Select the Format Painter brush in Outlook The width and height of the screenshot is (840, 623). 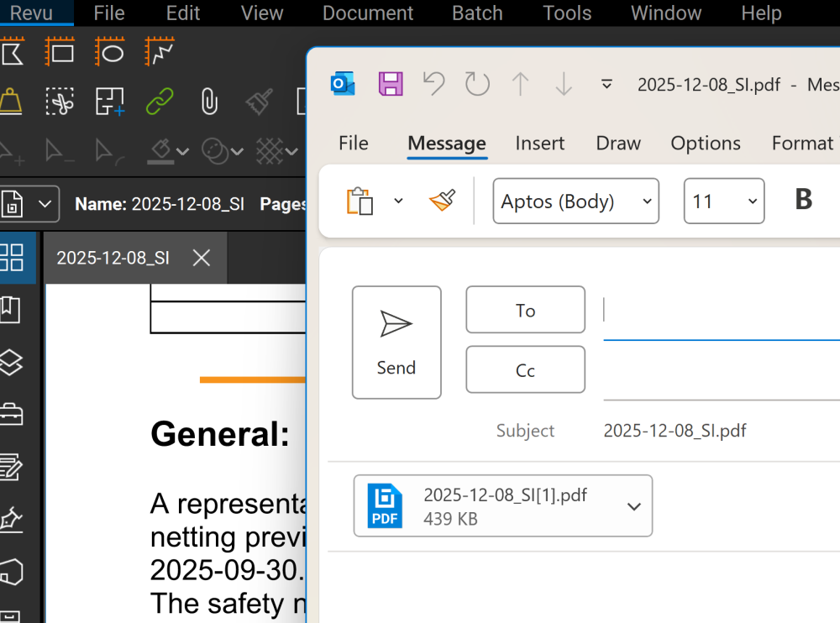[x=441, y=201]
